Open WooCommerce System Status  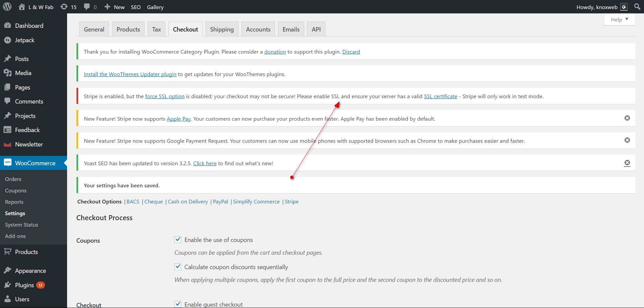pyautogui.click(x=21, y=225)
